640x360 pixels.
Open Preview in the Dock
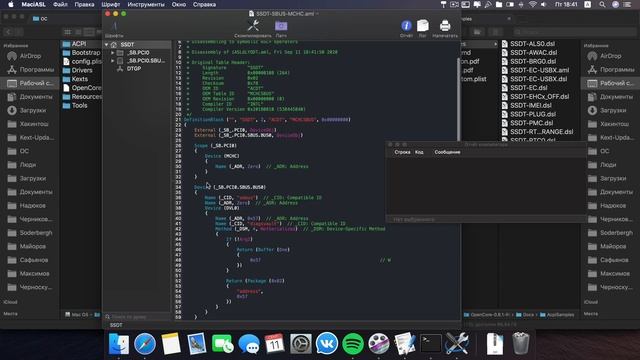[197, 344]
